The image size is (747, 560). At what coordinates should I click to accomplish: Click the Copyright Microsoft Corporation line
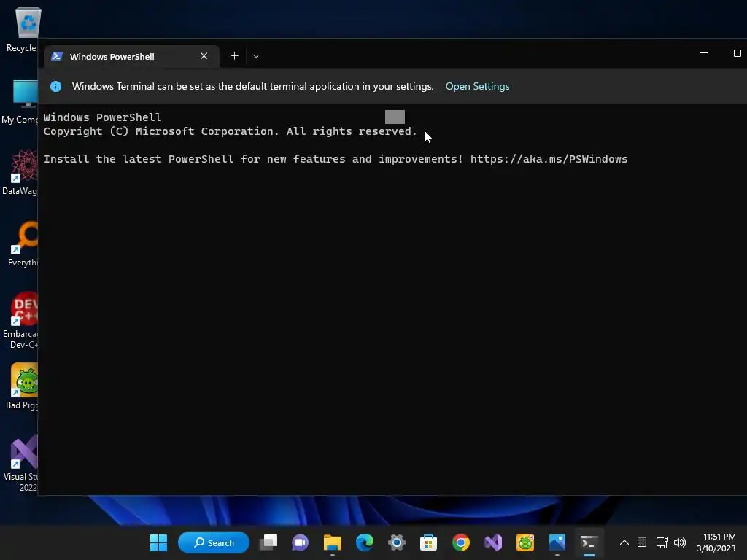[230, 131]
